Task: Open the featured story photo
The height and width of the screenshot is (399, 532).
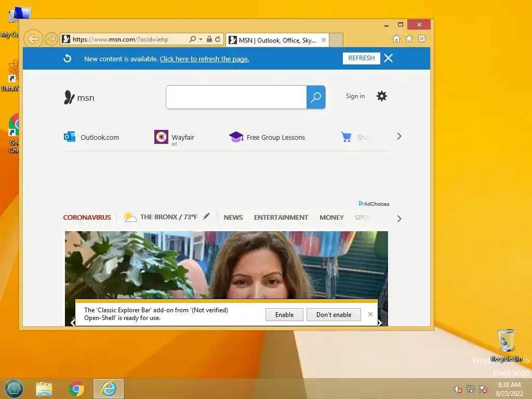Action: pos(227,265)
